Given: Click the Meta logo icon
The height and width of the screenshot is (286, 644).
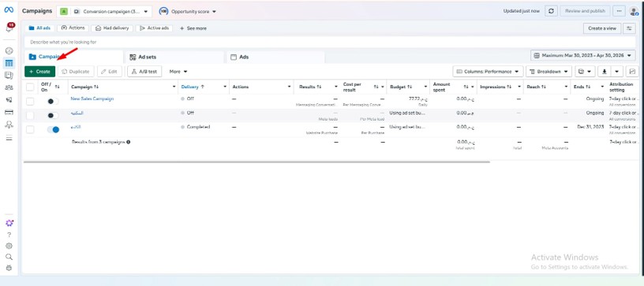Looking at the screenshot, I should point(9,9).
